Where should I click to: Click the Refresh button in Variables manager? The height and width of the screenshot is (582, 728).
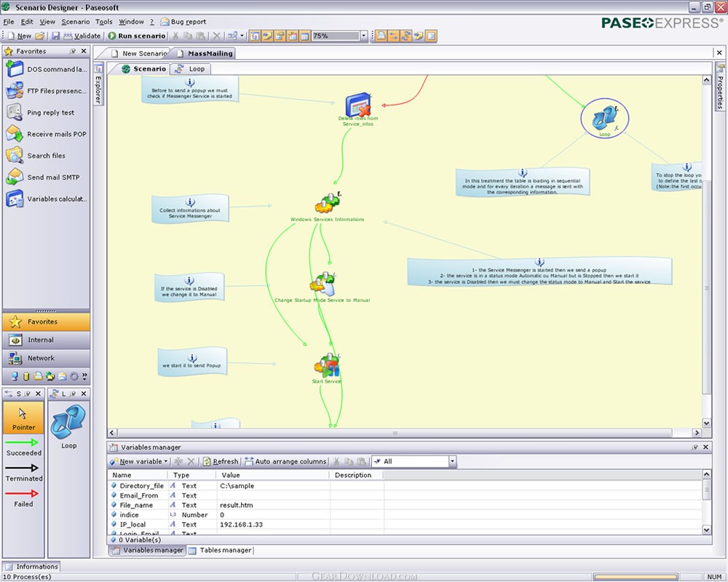(221, 461)
